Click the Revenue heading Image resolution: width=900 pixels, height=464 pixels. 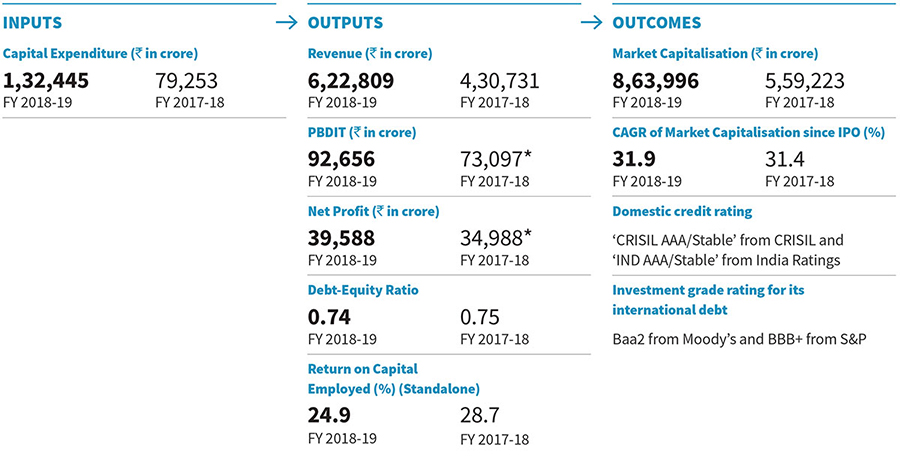click(x=370, y=54)
